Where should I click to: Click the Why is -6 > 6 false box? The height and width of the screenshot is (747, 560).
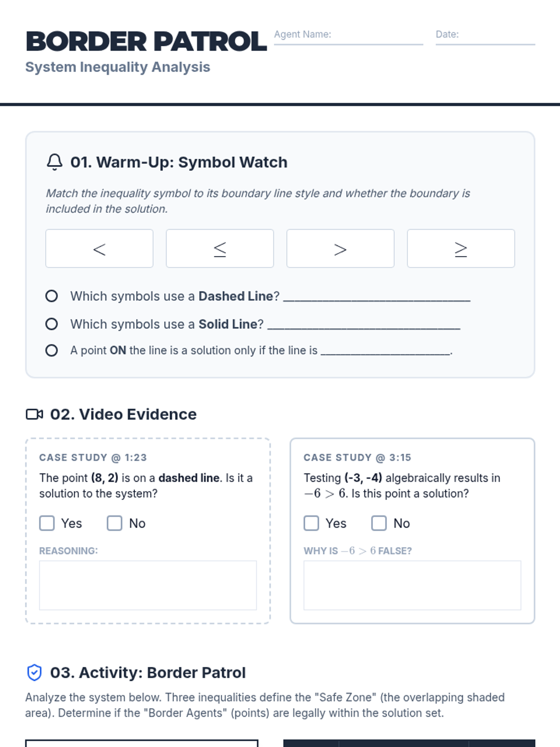pos(413,585)
